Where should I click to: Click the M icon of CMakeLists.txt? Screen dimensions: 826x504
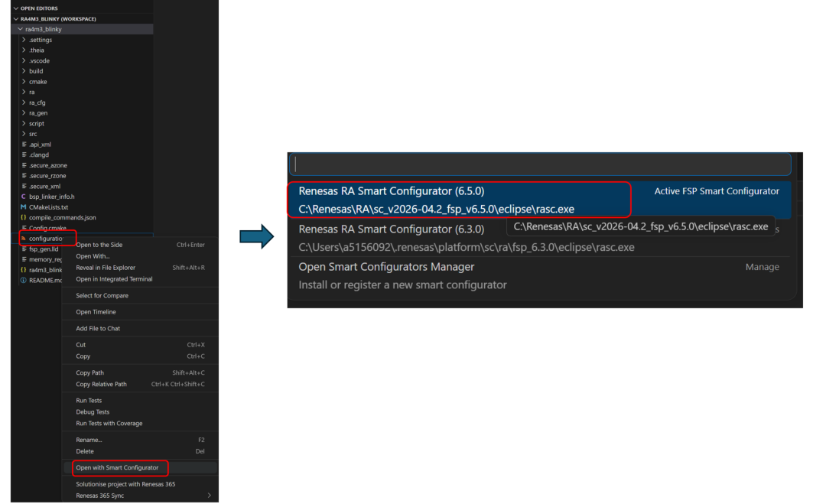click(23, 207)
